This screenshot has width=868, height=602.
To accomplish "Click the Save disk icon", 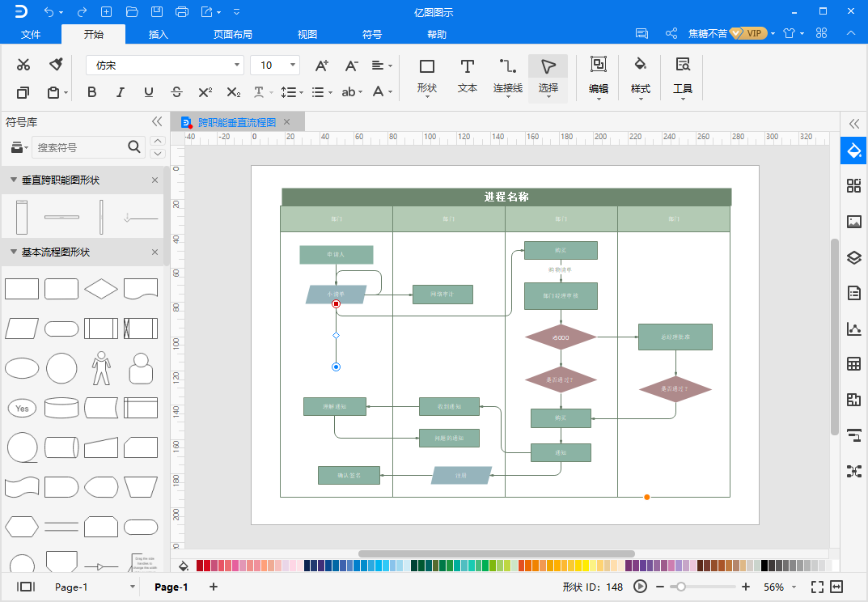I will pos(157,11).
